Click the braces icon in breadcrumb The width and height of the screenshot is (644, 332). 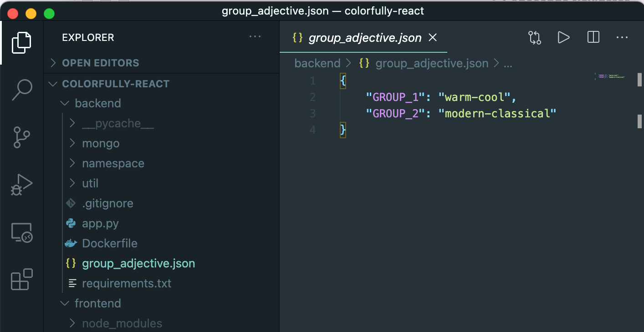pos(364,63)
